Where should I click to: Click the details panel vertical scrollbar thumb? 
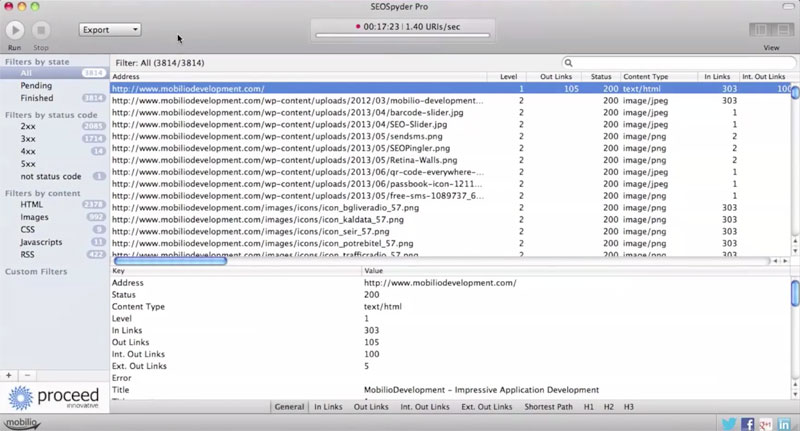[795, 293]
